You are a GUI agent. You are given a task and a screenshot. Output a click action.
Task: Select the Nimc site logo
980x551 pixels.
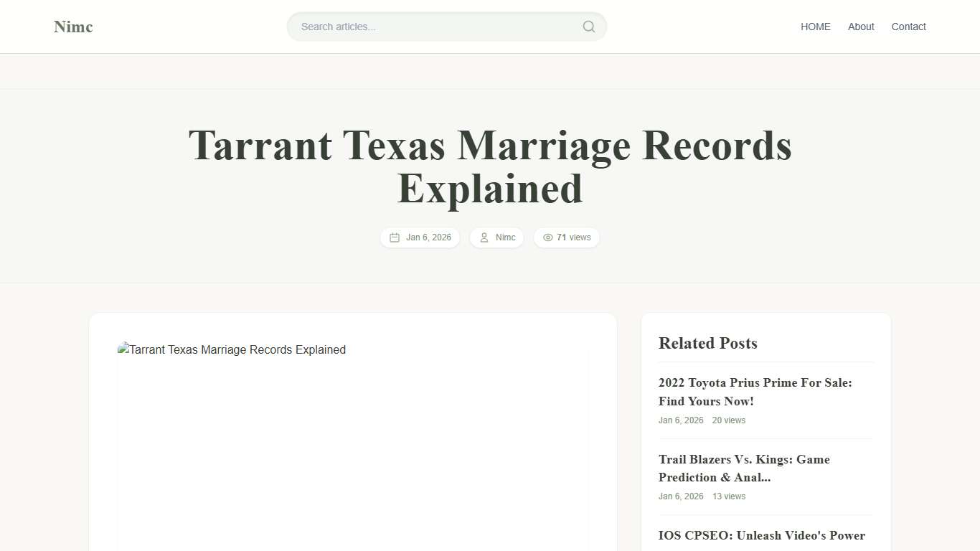tap(72, 27)
